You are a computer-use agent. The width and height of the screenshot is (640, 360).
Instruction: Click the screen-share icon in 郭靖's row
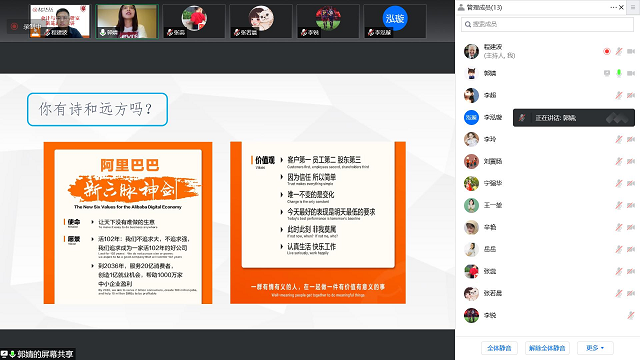tap(607, 73)
